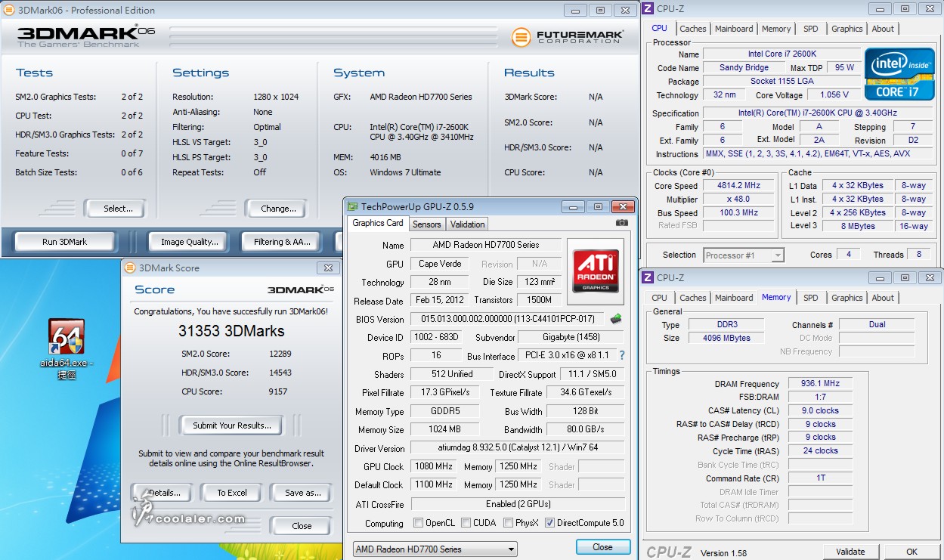Image resolution: width=944 pixels, height=560 pixels.
Task: Click the lower CPU-Z window title icon
Action: click(x=648, y=277)
